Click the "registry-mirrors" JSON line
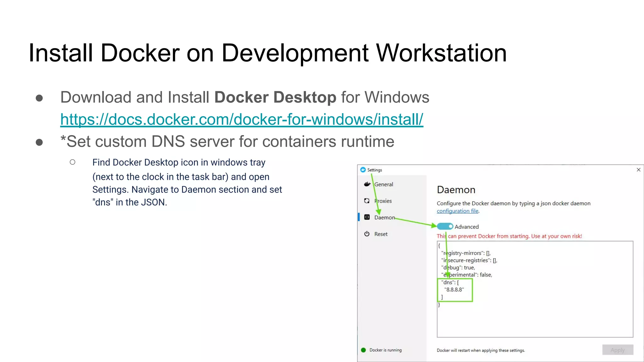The height and width of the screenshot is (362, 644). pyautogui.click(x=466, y=253)
